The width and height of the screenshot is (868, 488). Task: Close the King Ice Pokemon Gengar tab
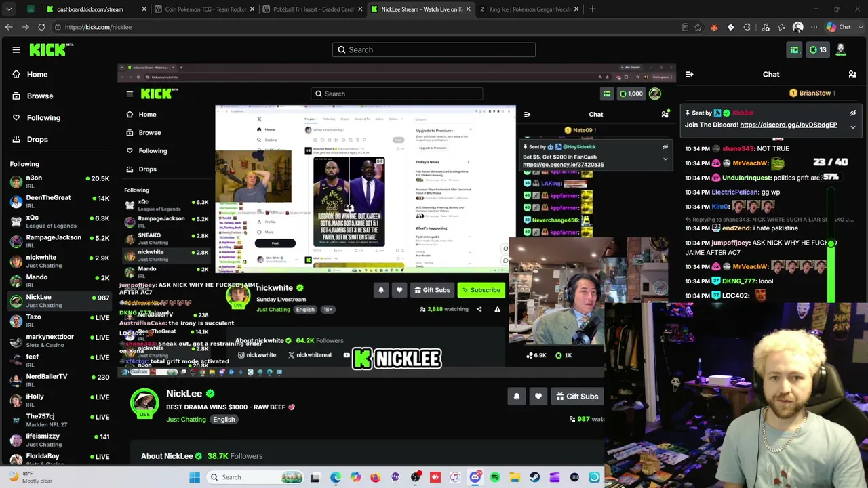(x=577, y=9)
